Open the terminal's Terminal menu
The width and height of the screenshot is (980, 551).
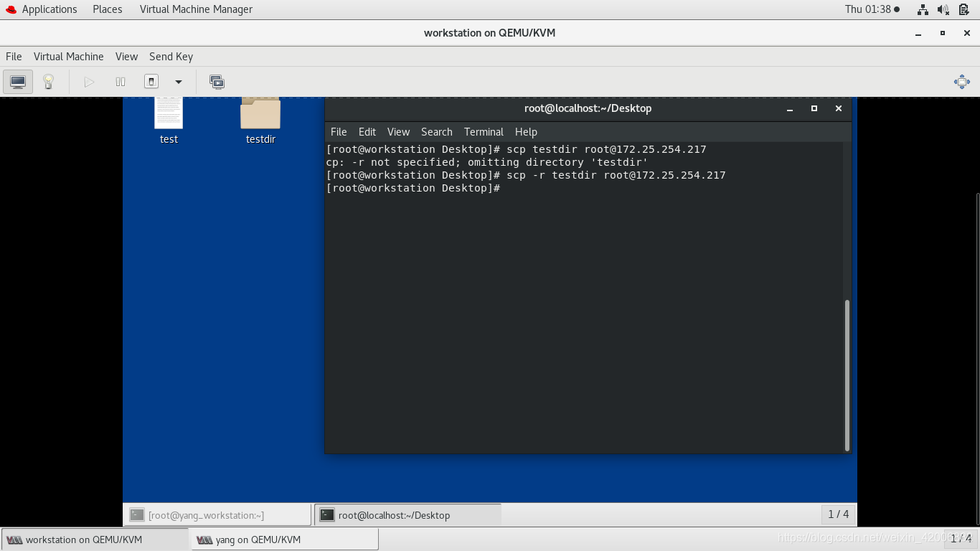(484, 132)
